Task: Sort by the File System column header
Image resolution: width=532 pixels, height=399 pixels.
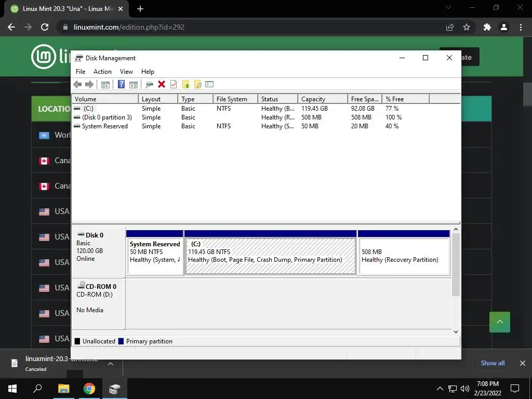Action: point(235,99)
